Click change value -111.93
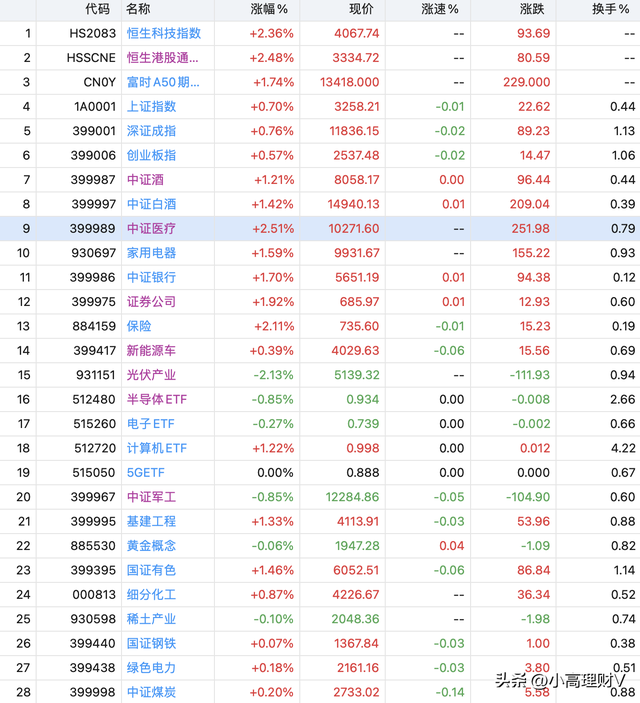 click(530, 375)
